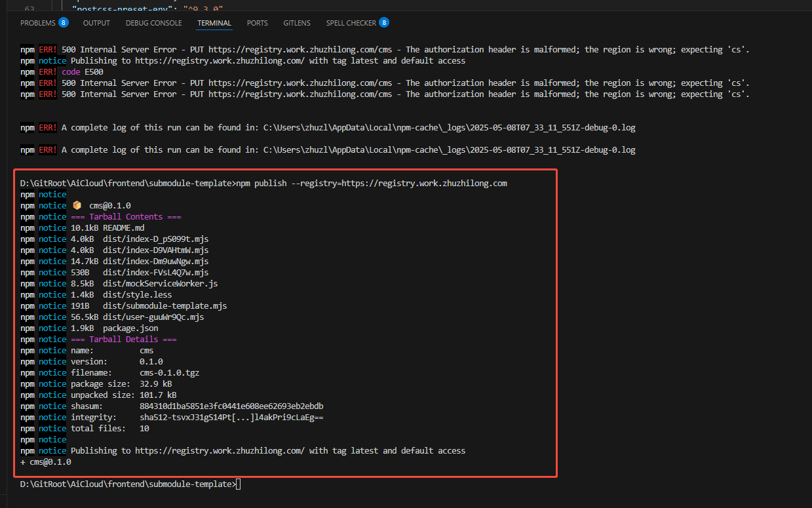The height and width of the screenshot is (508, 812).
Task: Click the terminal cursor at the bottom prompt
Action: (239, 484)
